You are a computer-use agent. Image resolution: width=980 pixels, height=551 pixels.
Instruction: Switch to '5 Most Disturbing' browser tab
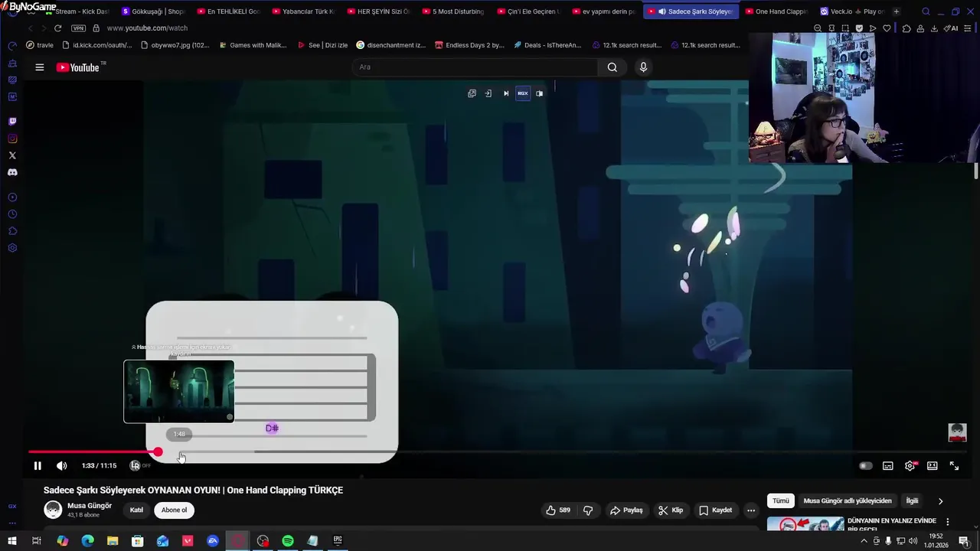pyautogui.click(x=452, y=11)
